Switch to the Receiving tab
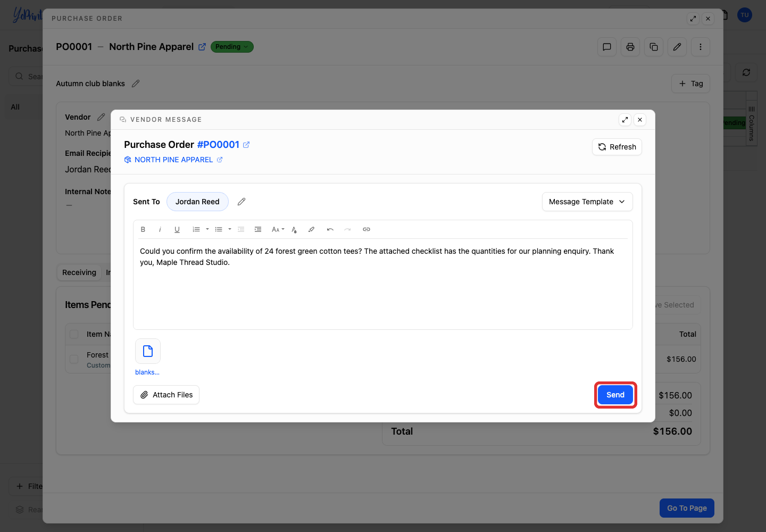 (x=79, y=272)
